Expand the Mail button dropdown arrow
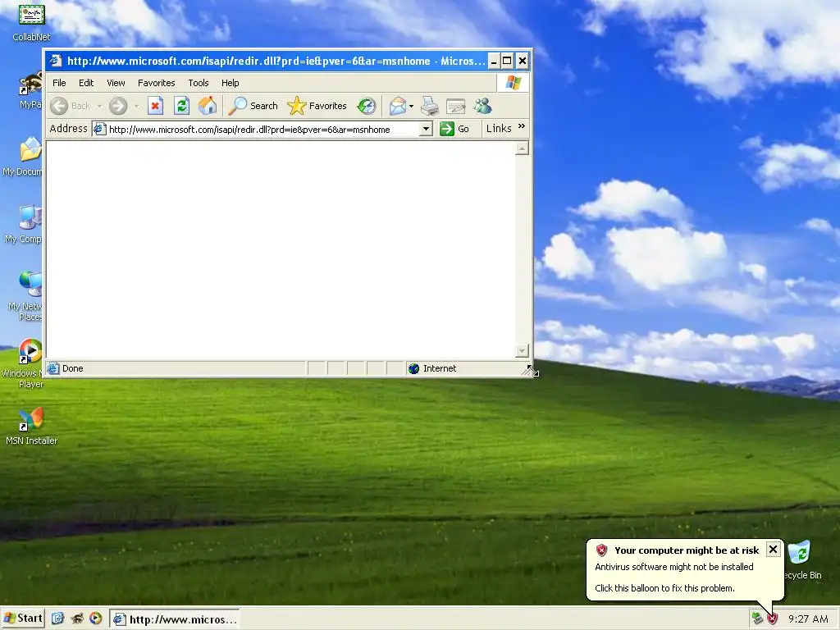 (412, 106)
